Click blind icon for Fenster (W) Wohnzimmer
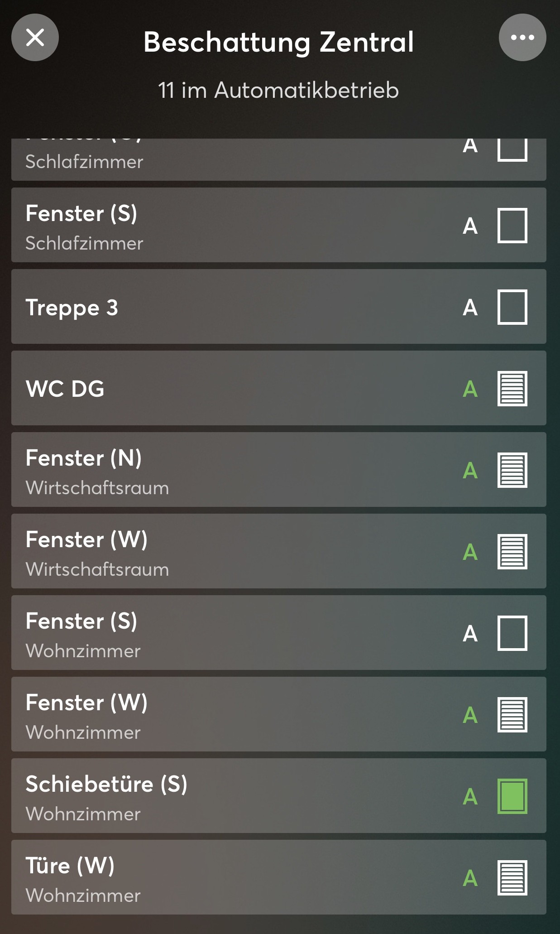The image size is (560, 934). 512,715
